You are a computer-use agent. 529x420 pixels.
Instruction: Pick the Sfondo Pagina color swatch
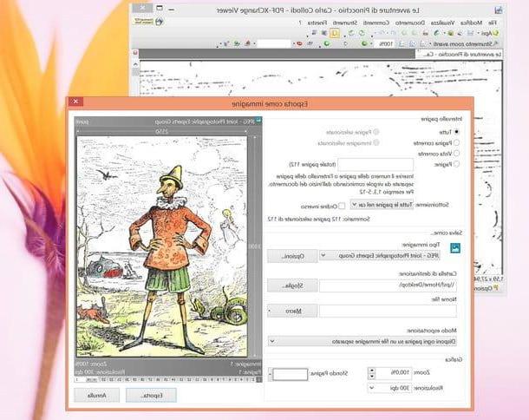coord(291,374)
